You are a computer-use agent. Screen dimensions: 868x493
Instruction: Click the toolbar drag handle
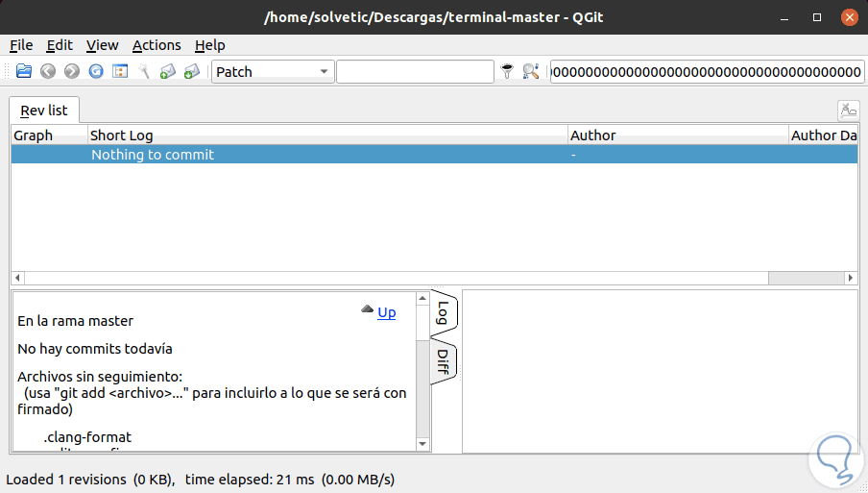pos(7,71)
